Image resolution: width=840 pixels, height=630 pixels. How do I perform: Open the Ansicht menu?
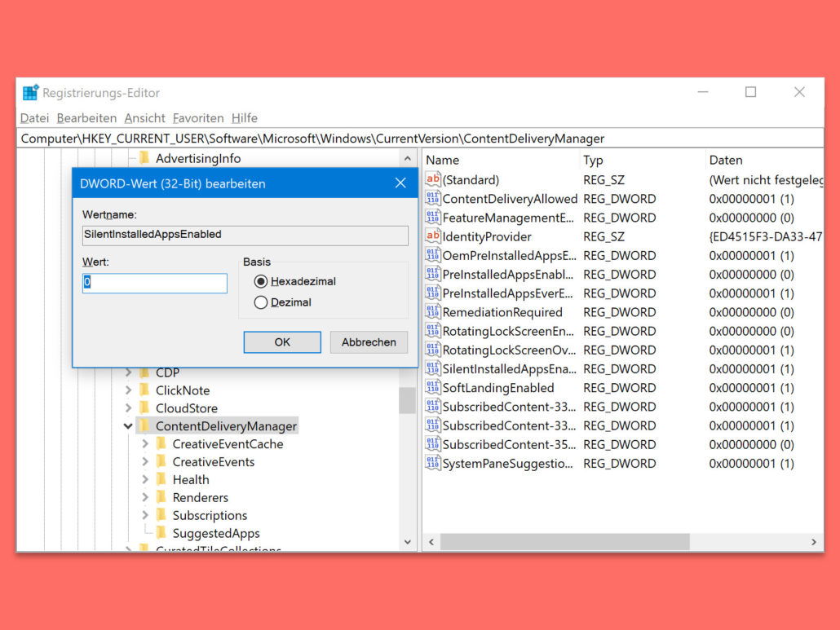[144, 117]
